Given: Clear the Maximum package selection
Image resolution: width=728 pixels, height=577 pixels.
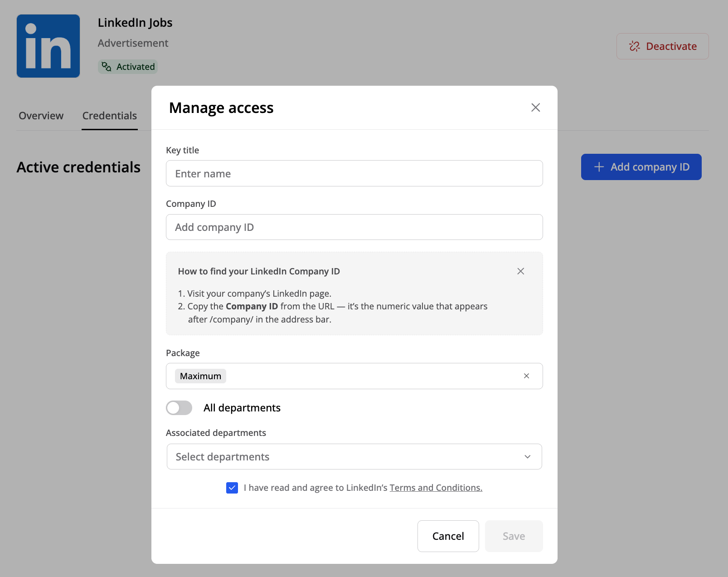Looking at the screenshot, I should click(x=526, y=376).
